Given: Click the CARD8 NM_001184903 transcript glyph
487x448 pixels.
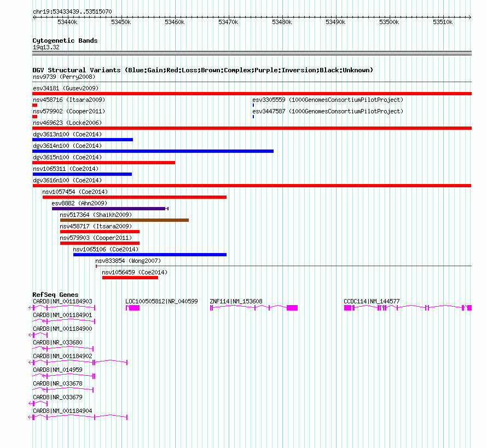Looking at the screenshot, I should 61,308.
